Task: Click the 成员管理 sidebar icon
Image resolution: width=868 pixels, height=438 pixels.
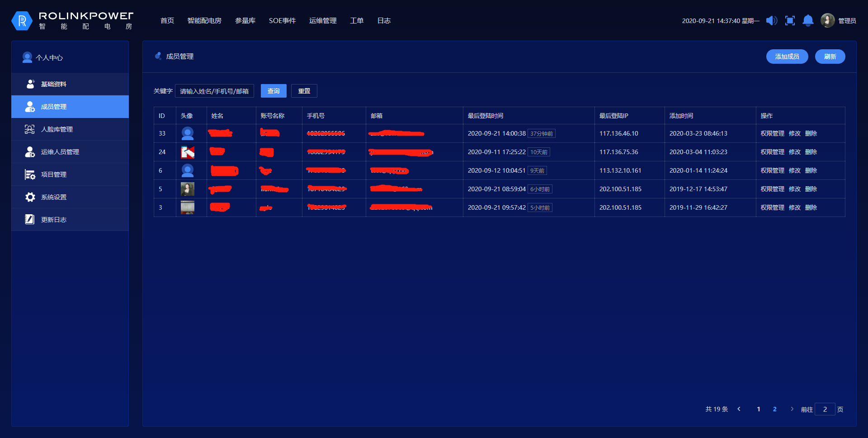Action: pos(30,107)
